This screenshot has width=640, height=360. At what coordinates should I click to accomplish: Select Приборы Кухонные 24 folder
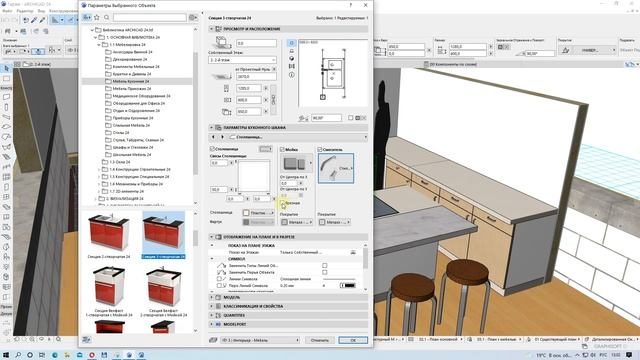point(133,118)
